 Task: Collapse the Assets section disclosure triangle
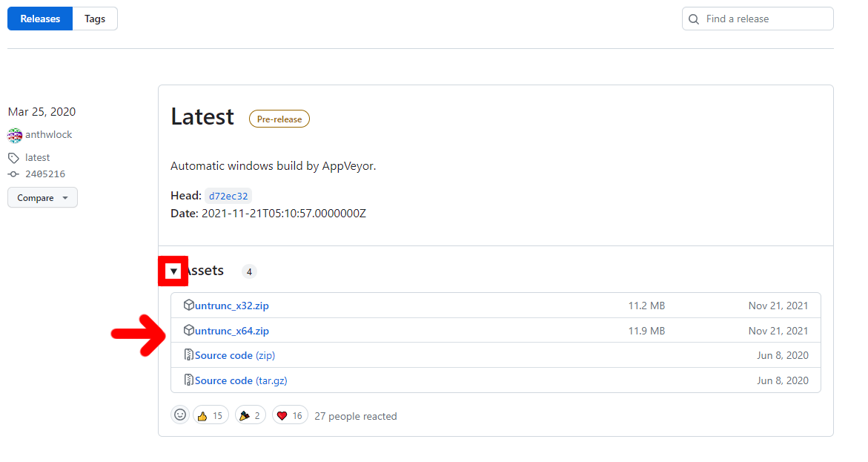click(x=173, y=271)
